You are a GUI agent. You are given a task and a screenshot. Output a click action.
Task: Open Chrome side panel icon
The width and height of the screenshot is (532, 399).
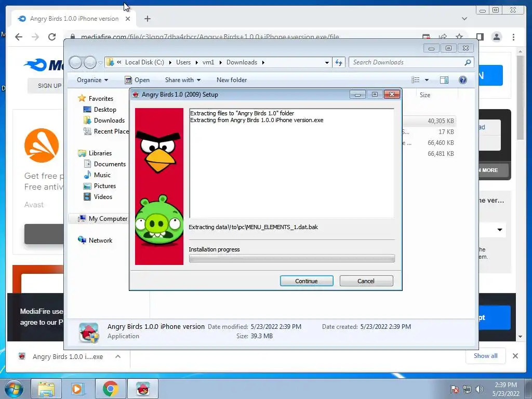(x=480, y=37)
